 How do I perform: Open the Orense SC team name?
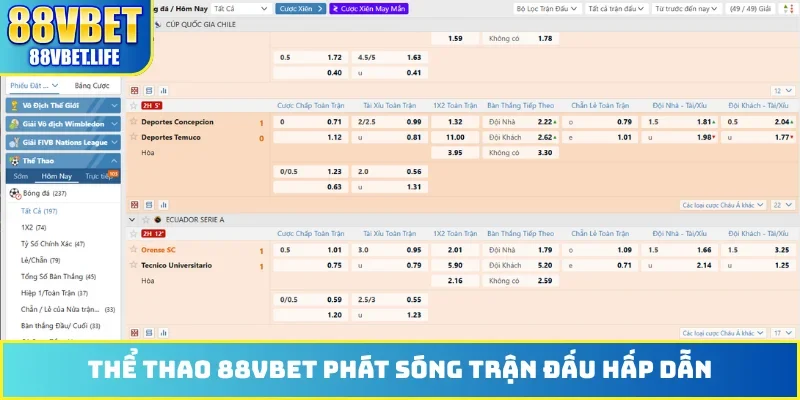click(x=158, y=249)
